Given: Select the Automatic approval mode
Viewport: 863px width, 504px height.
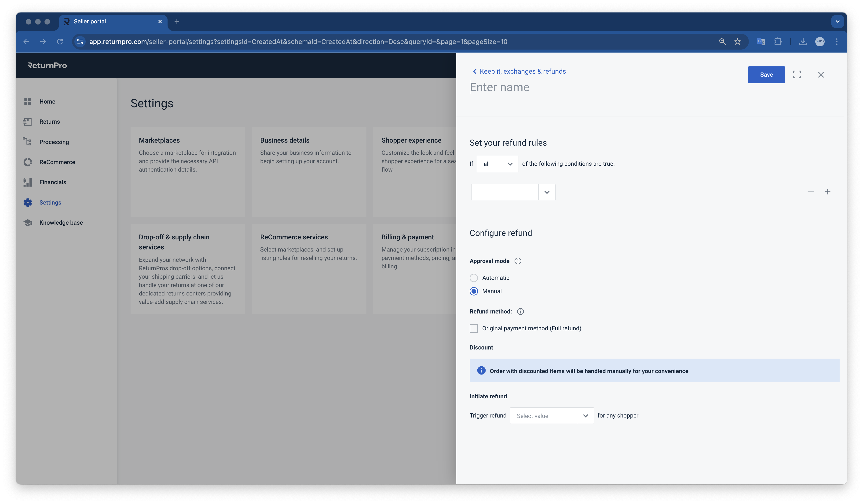Looking at the screenshot, I should (474, 278).
